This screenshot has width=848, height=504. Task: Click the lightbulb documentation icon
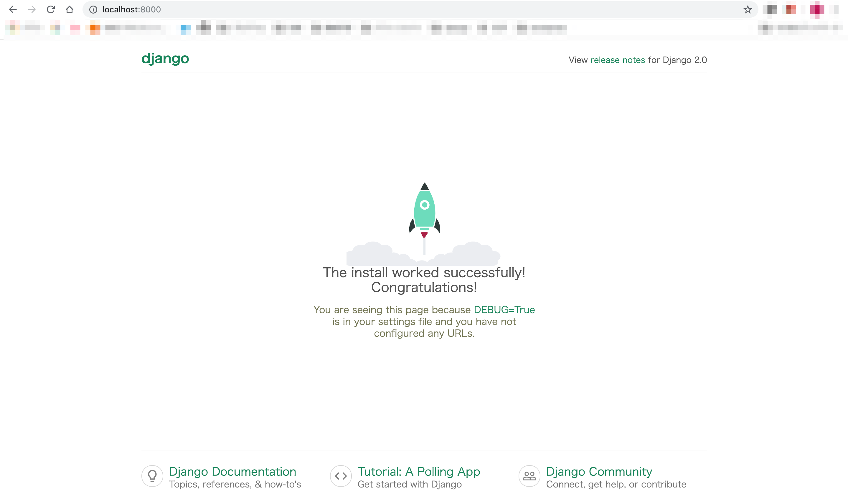click(152, 476)
